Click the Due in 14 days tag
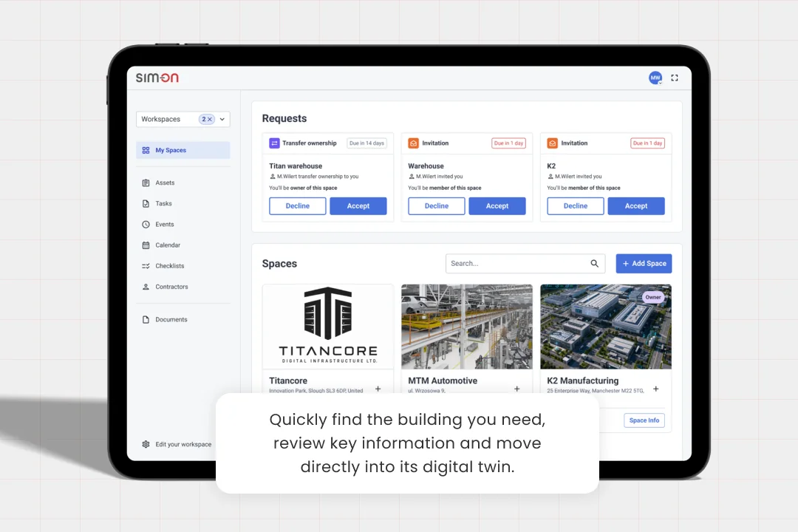798x532 pixels. tap(366, 143)
